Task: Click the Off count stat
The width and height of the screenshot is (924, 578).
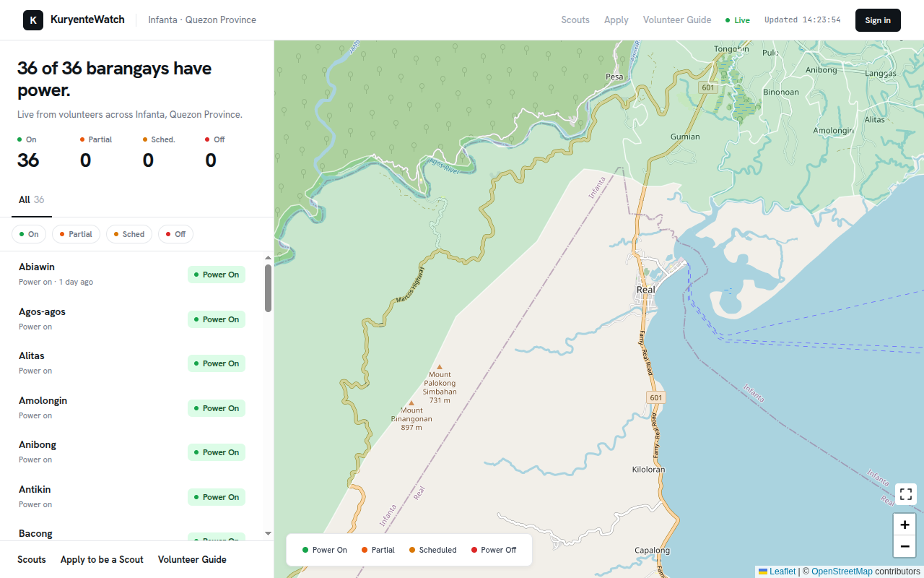Action: click(x=211, y=160)
